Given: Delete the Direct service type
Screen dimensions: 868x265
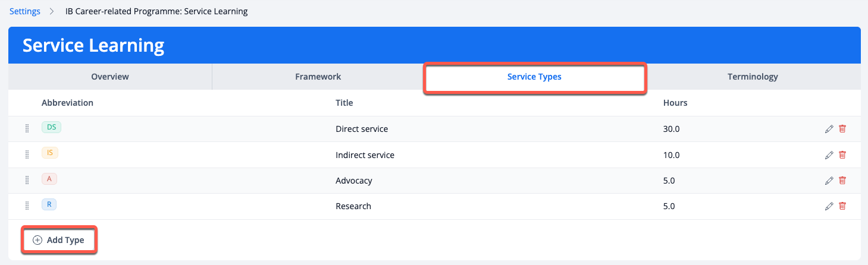Looking at the screenshot, I should click(x=842, y=129).
